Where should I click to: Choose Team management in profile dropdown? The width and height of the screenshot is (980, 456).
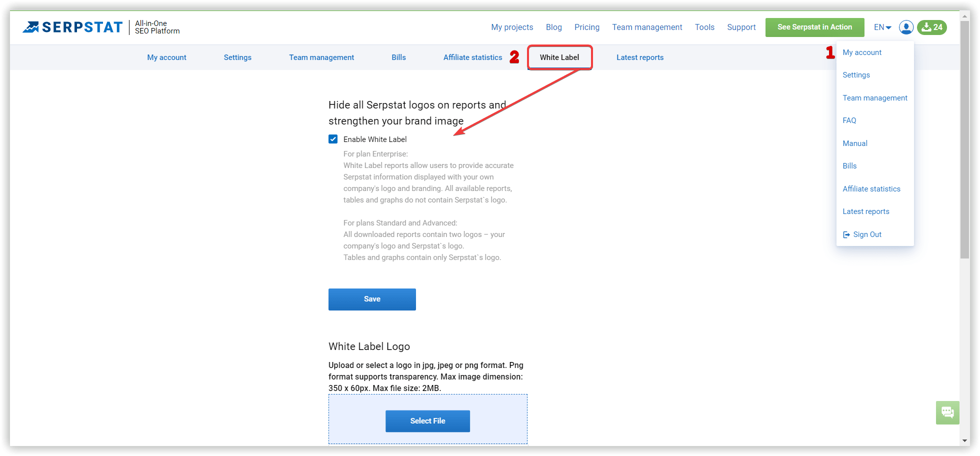coord(875,98)
